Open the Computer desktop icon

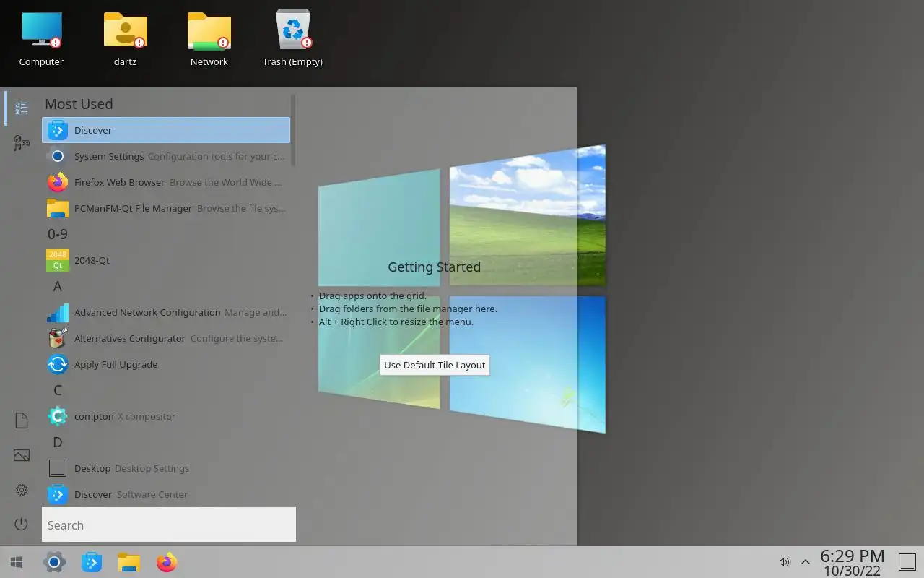coord(41,39)
